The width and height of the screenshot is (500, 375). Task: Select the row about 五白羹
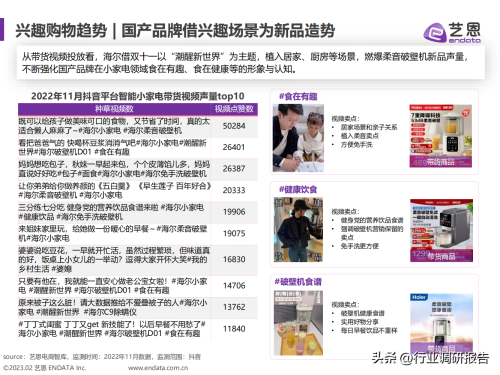tap(138, 190)
